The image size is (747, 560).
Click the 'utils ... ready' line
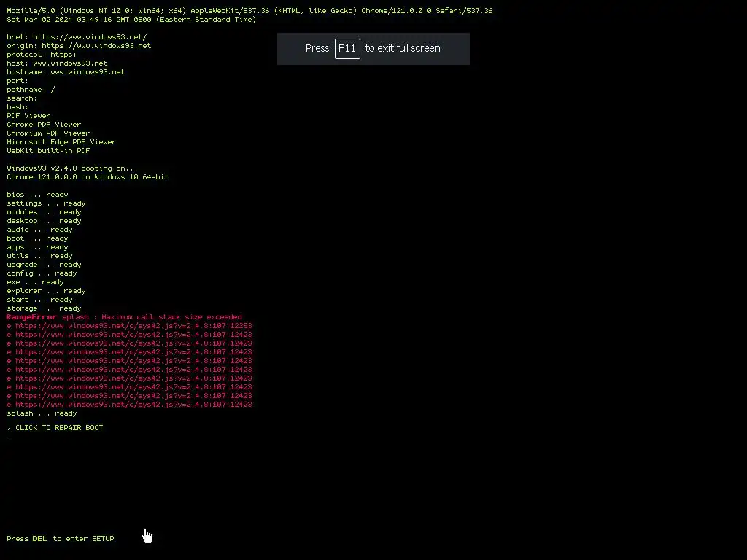pyautogui.click(x=39, y=256)
